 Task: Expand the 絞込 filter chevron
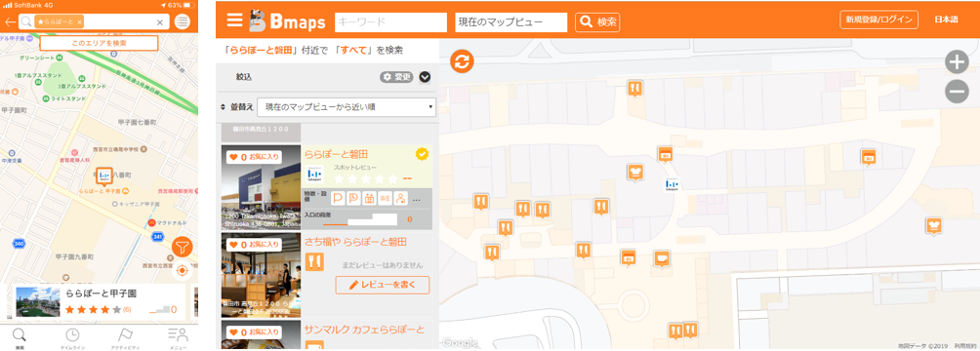click(425, 77)
